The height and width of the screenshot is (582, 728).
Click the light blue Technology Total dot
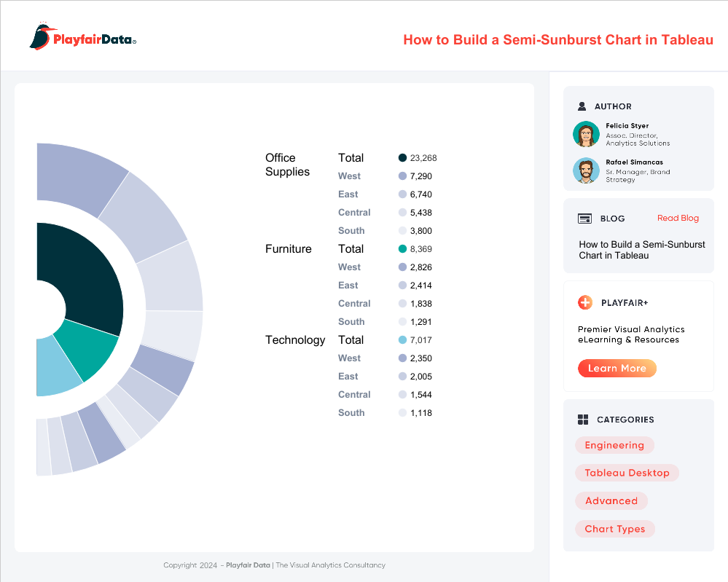[x=402, y=340]
